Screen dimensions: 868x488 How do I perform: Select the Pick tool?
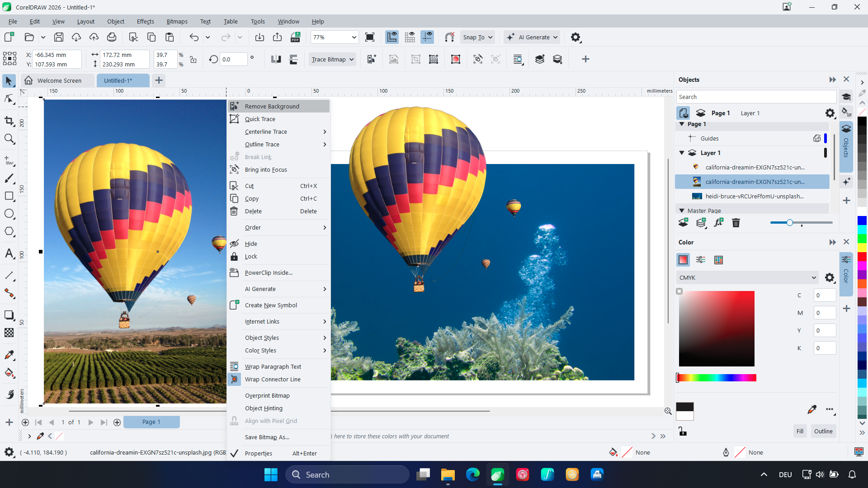click(9, 80)
